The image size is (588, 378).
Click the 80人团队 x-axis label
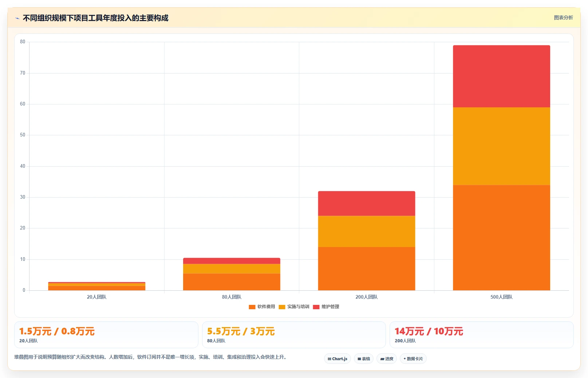point(232,297)
